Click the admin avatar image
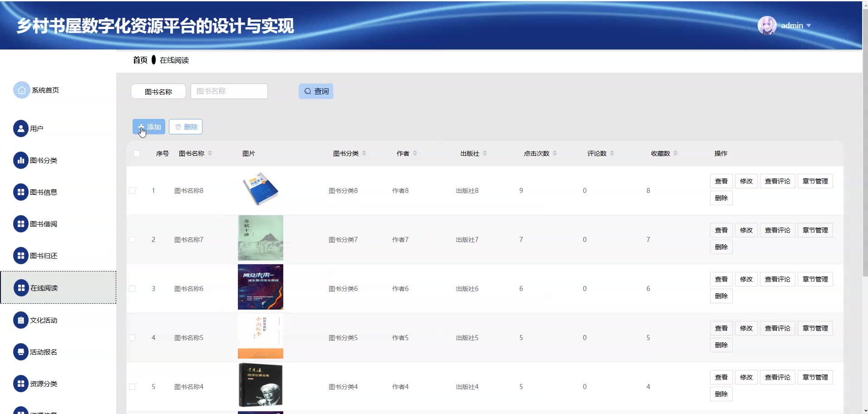868x414 pixels. (767, 25)
